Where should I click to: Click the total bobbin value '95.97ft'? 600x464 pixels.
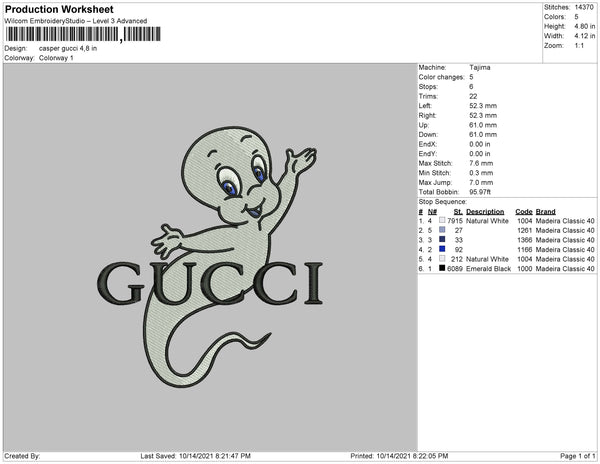tap(480, 192)
